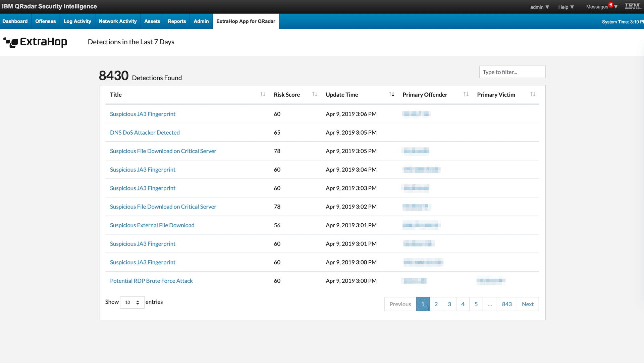This screenshot has height=363, width=644.
Task: Open the Admin tab
Action: click(201, 21)
